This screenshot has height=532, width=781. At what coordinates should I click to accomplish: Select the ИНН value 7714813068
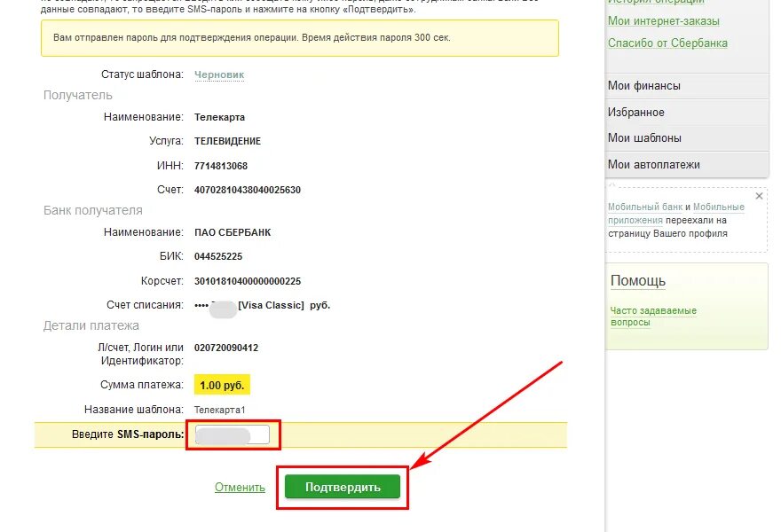click(x=221, y=166)
